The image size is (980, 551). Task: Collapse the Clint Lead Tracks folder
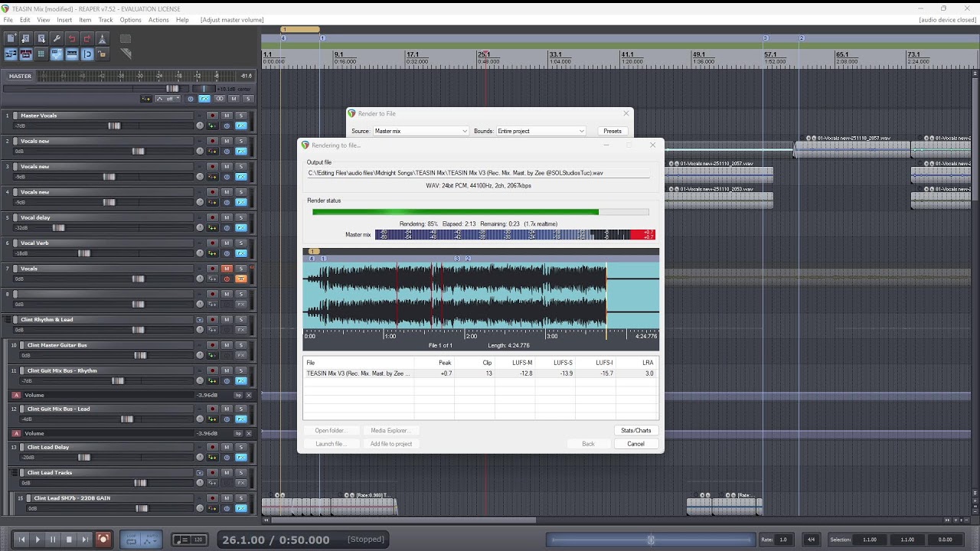(200, 473)
